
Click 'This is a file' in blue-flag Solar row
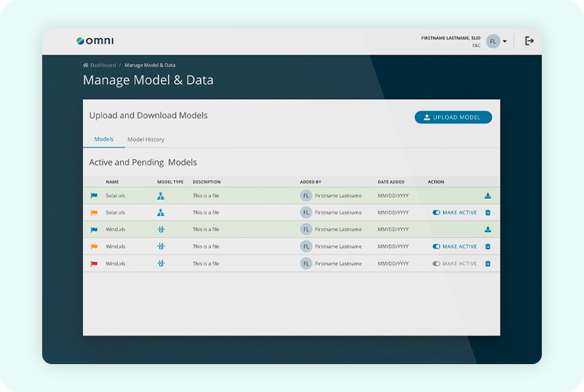coord(206,195)
